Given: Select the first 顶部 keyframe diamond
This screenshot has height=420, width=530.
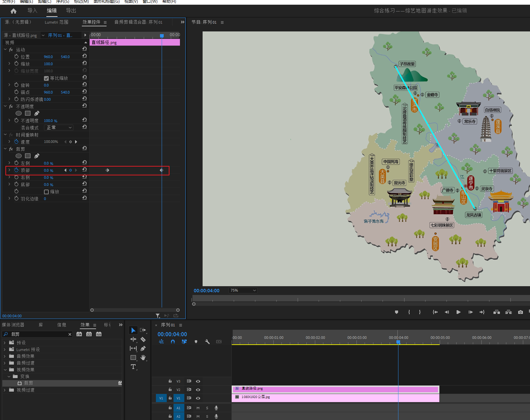Looking at the screenshot, I should [107, 170].
